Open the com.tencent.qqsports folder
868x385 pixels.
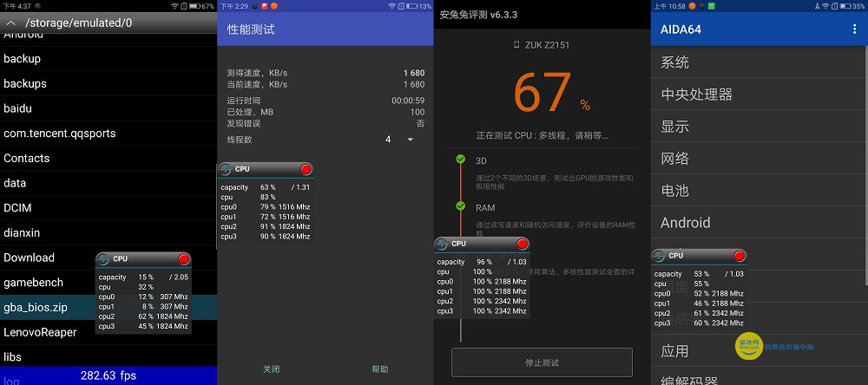108,134
